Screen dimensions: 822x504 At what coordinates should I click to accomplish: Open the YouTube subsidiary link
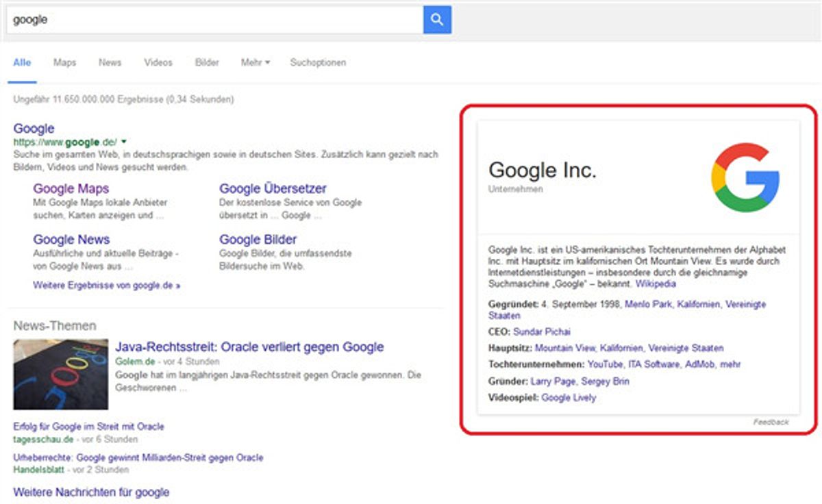pyautogui.click(x=605, y=365)
